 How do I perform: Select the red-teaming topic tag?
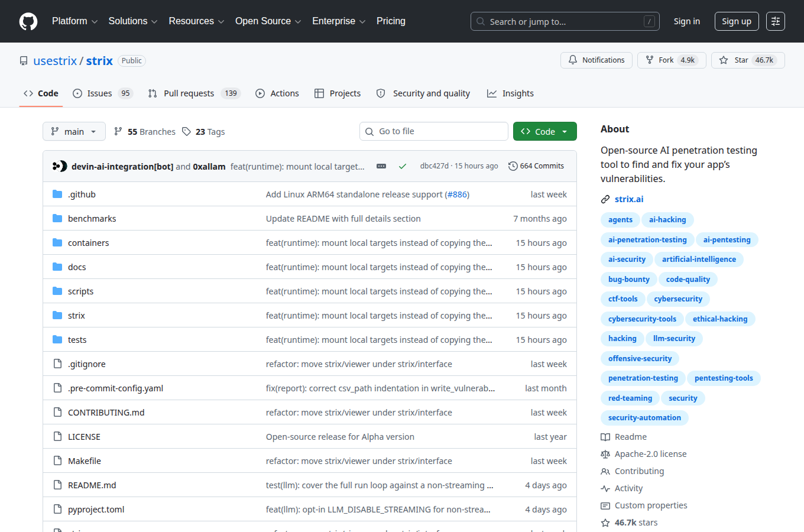pos(630,398)
